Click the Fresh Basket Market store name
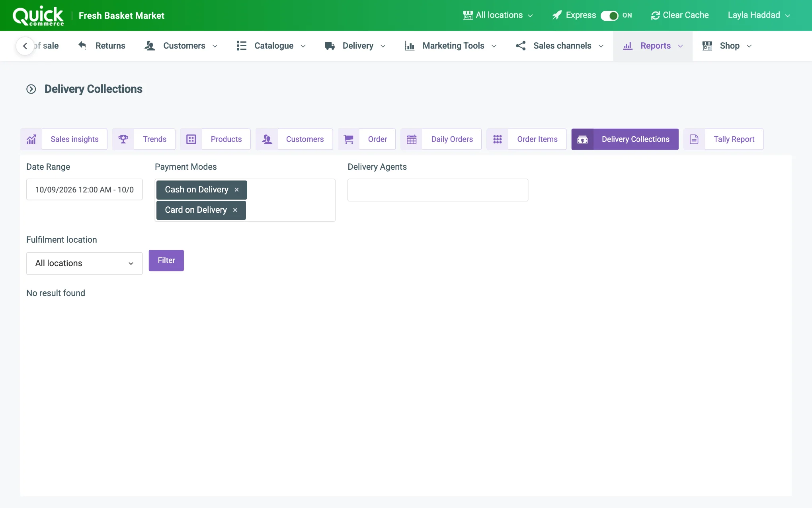The image size is (812, 508). coord(121,16)
